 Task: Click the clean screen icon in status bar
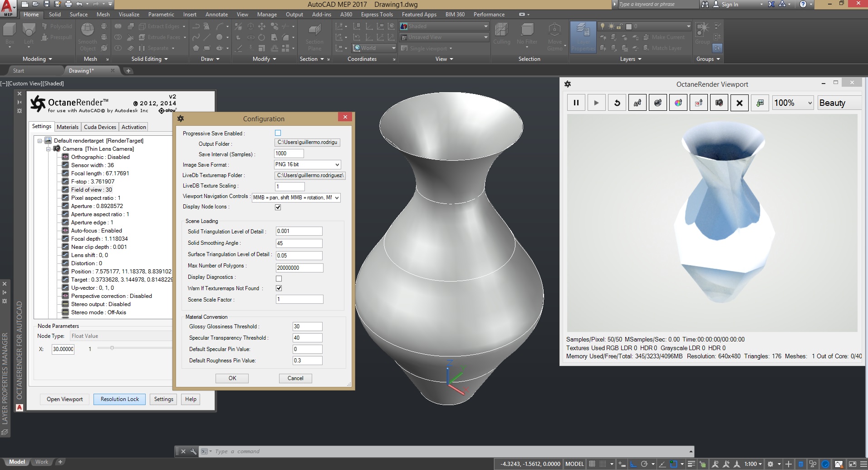(852, 464)
